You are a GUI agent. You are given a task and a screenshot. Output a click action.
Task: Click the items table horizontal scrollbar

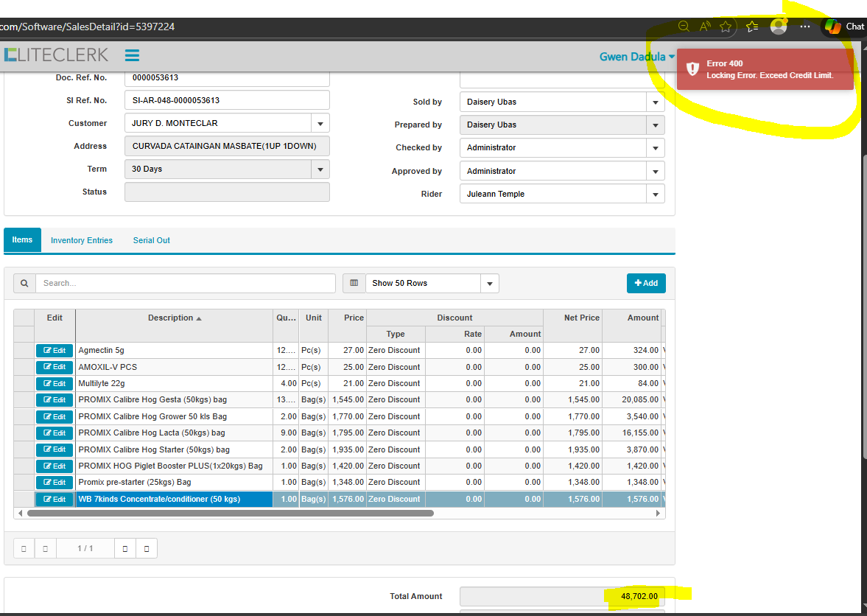230,513
